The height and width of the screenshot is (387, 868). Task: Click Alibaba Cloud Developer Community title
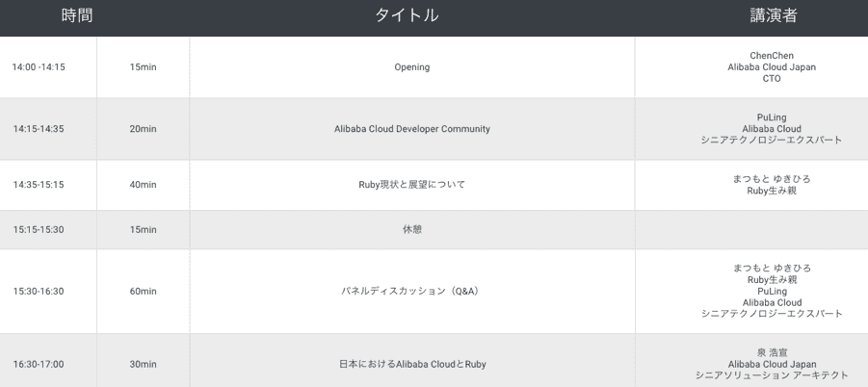point(412,129)
